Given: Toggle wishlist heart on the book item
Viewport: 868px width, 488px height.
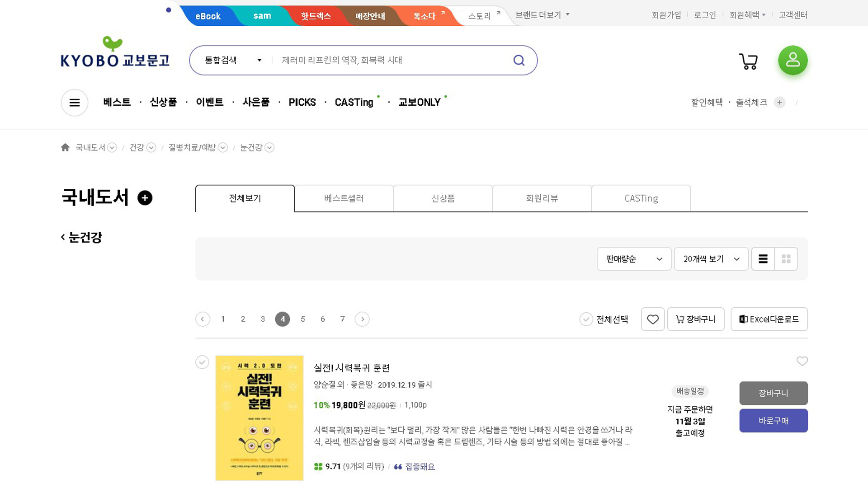Looking at the screenshot, I should coord(802,361).
